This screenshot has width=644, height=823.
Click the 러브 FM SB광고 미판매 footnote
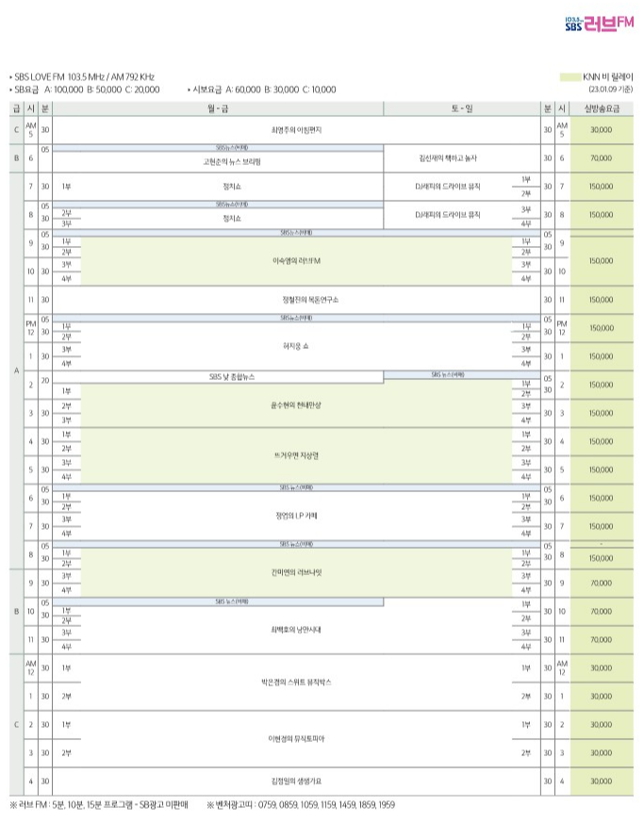coord(99,805)
